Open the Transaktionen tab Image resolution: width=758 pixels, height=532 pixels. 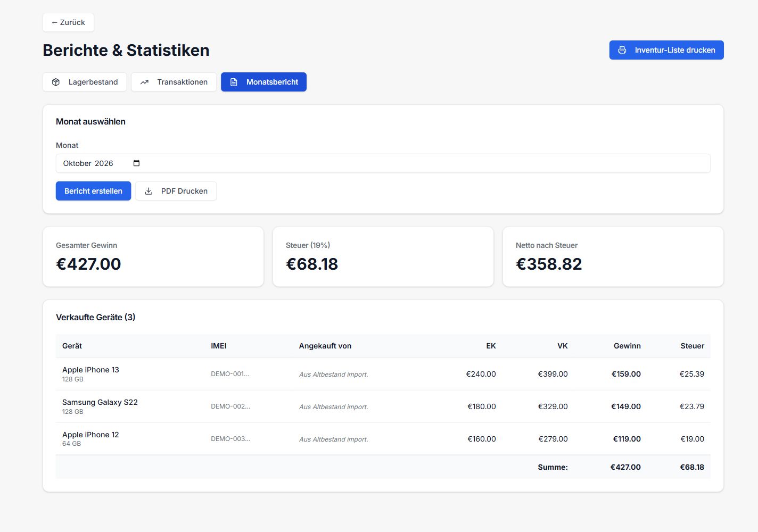click(174, 82)
